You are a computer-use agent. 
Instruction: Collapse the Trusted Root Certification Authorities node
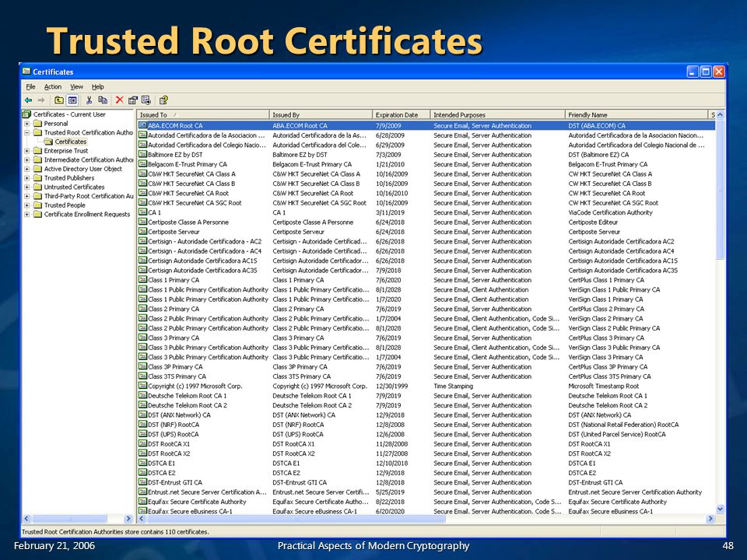pos(27,132)
